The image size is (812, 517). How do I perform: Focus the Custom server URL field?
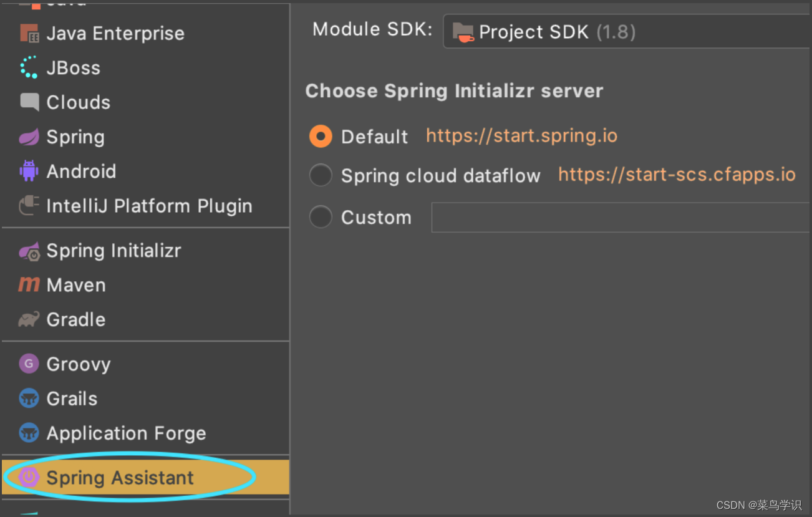(621, 217)
